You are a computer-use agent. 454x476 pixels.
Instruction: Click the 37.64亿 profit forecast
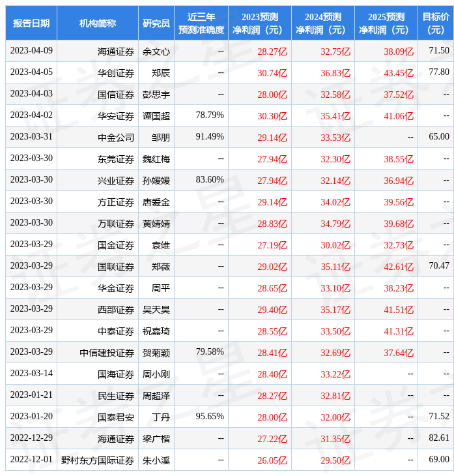399,353
